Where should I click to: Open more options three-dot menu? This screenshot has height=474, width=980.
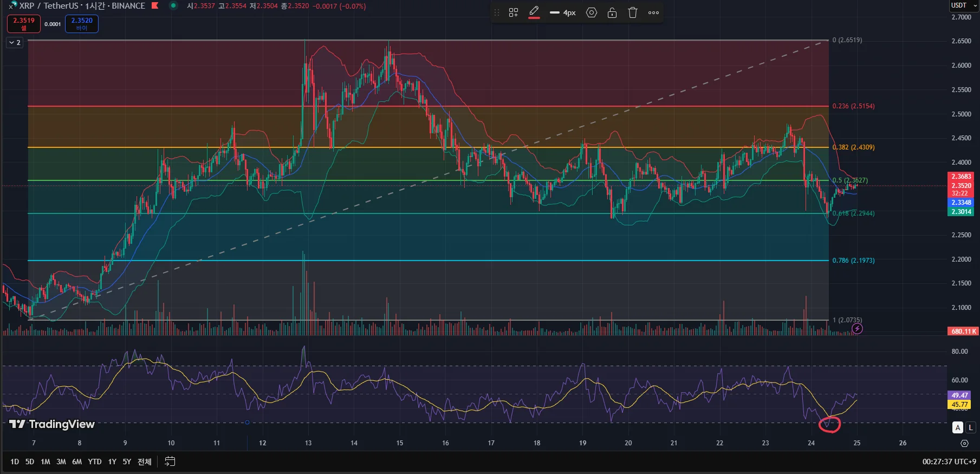(x=654, y=12)
